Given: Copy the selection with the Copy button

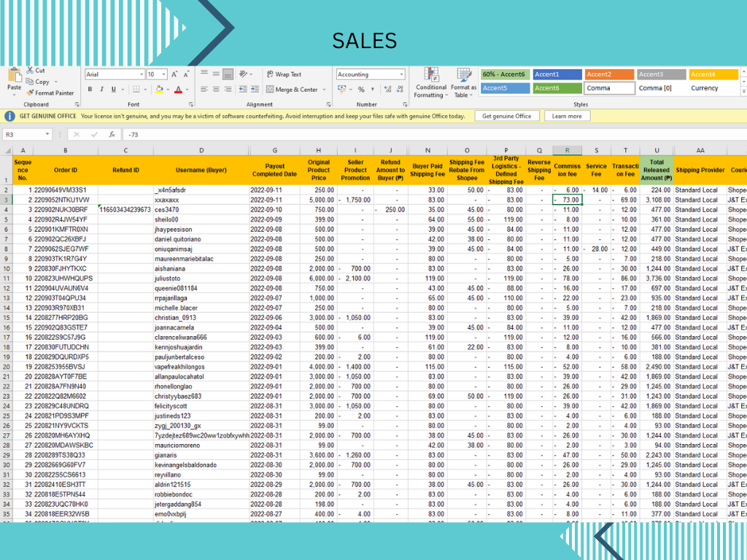Looking at the screenshot, I should point(38,82).
